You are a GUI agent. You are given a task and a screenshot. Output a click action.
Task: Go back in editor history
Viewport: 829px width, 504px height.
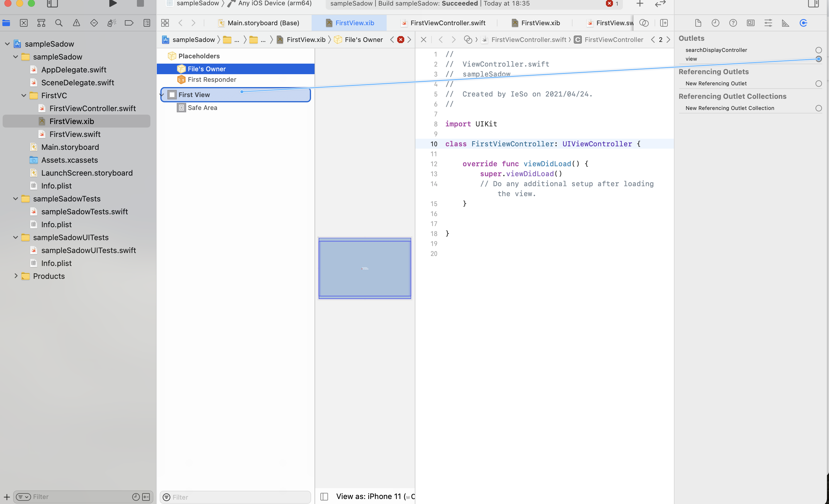(x=181, y=23)
